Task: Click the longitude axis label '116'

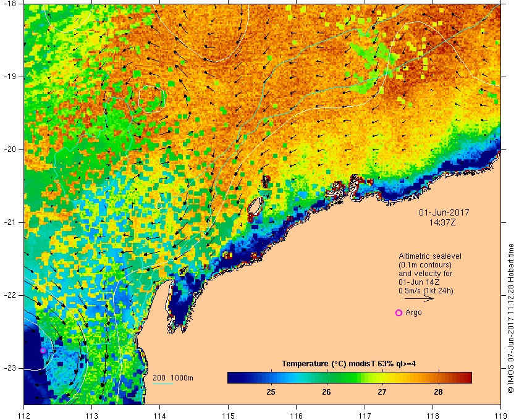Action: (296, 416)
